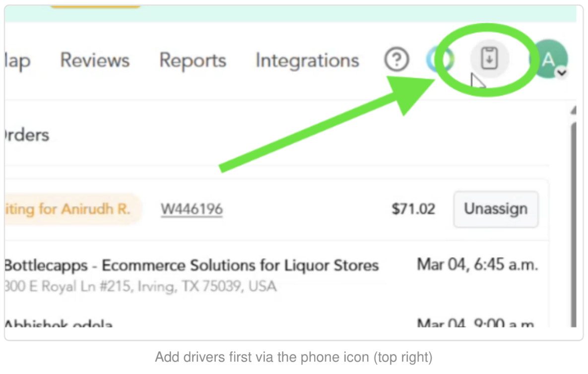Click the phone download icon to add drivers

click(x=489, y=58)
